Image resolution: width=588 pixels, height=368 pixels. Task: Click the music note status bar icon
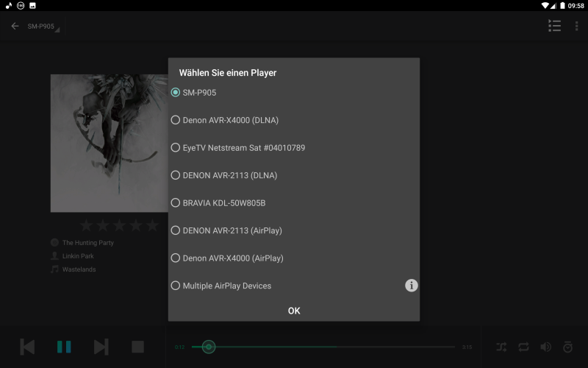coord(9,5)
